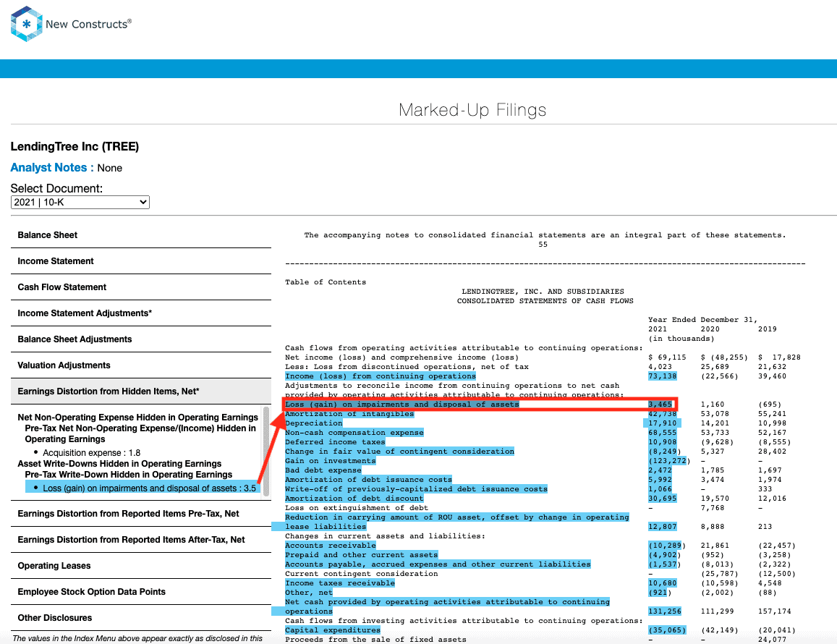Viewport: 837px width, 644px height.
Task: Click highlighted value 131,256 net cash provided
Action: tap(665, 611)
